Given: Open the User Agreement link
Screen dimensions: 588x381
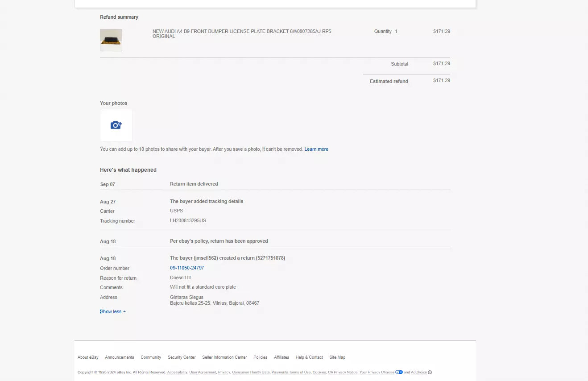Looking at the screenshot, I should click(x=203, y=372).
